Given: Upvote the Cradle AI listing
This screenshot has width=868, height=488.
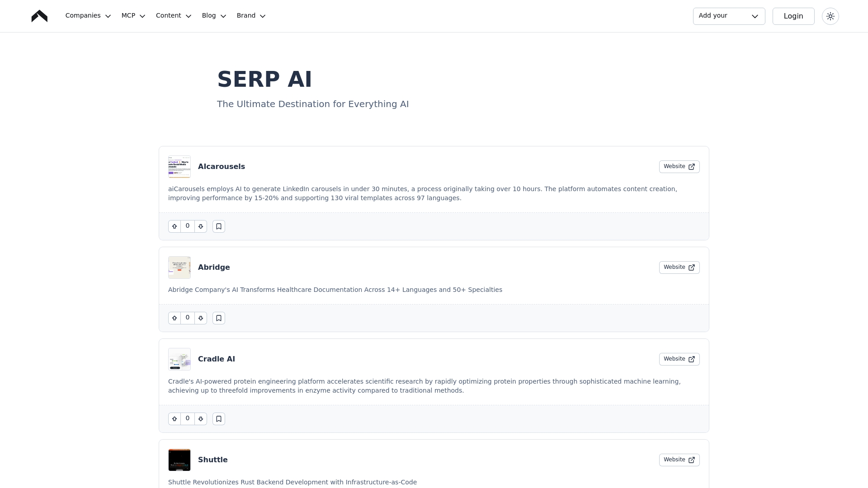Looking at the screenshot, I should click(175, 419).
